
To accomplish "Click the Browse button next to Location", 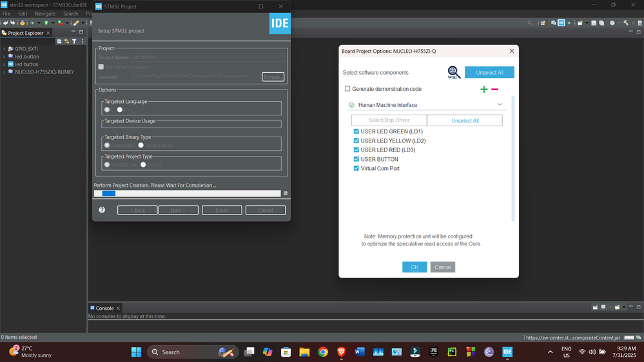I will click(273, 77).
